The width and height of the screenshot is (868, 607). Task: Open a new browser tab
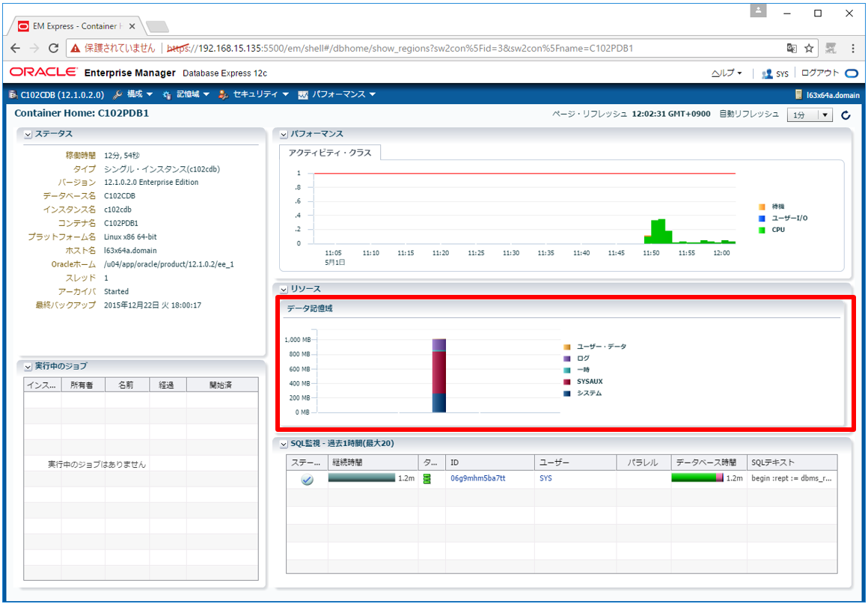point(157,26)
